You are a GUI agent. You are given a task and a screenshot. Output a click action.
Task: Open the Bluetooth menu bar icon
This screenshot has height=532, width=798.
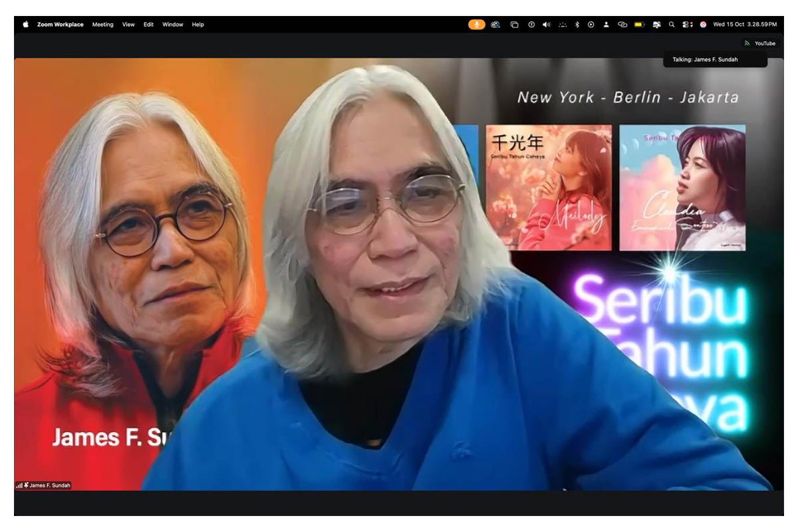(x=577, y=25)
